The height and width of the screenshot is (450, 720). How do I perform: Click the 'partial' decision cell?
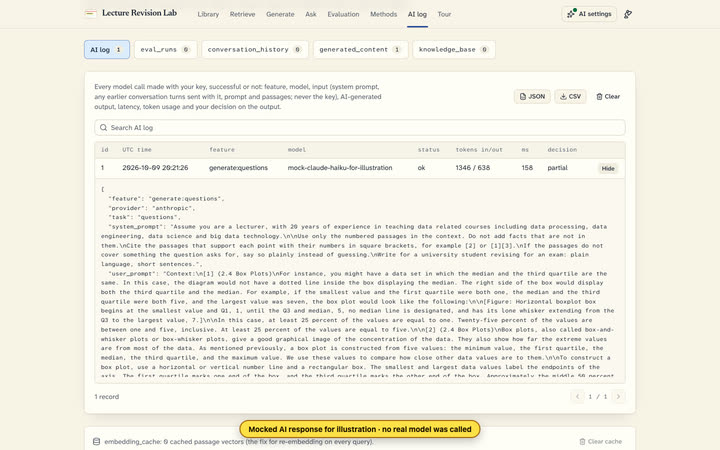[x=557, y=168]
